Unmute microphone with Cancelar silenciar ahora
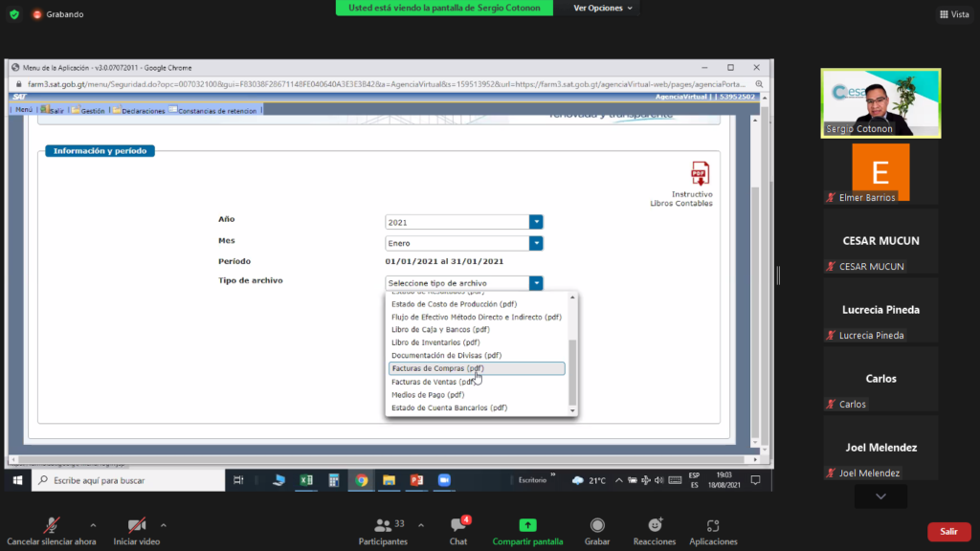Image resolution: width=980 pixels, height=551 pixels. coord(52,526)
